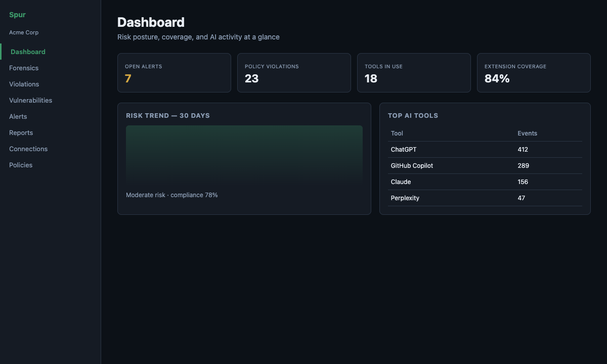Select the Claude tool row
Viewport: 607px width, 364px height.
[485, 182]
